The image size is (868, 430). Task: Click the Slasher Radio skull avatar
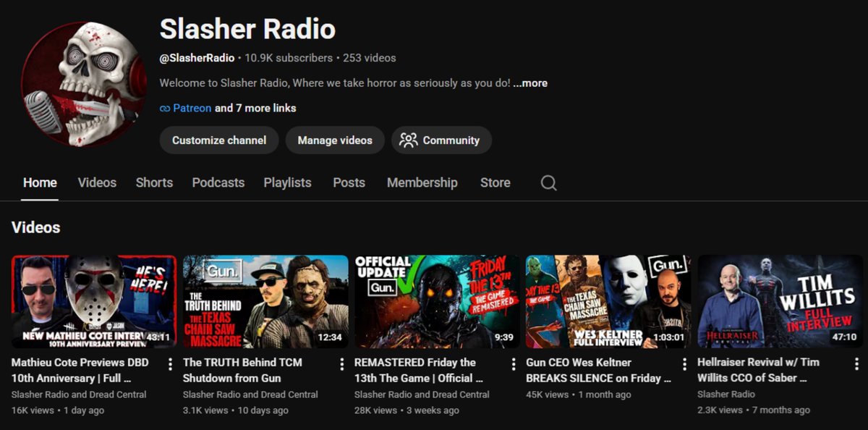tap(85, 85)
